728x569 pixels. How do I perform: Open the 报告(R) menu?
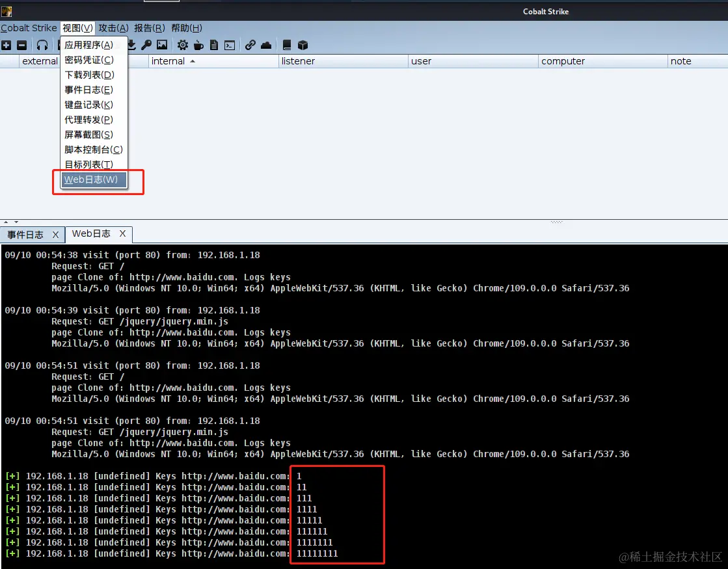click(x=150, y=28)
